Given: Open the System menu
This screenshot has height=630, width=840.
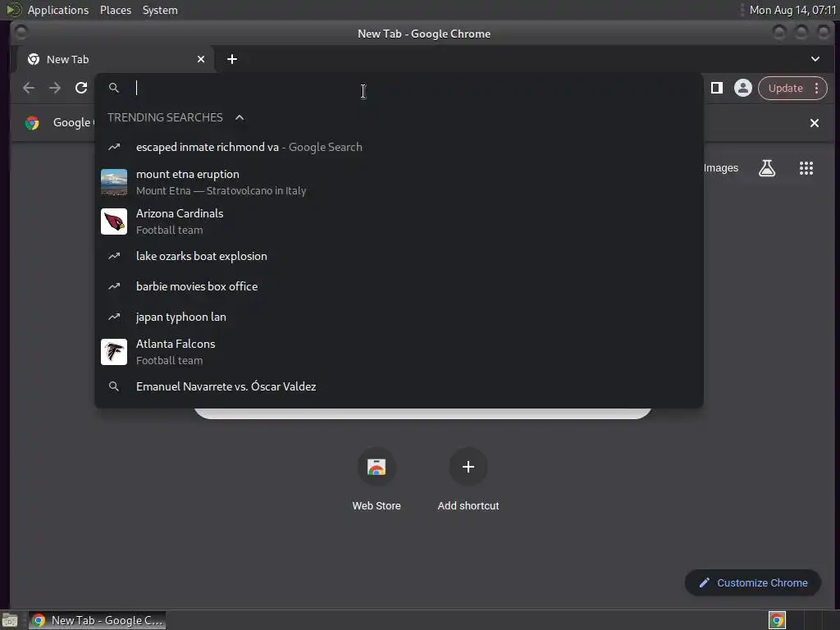Looking at the screenshot, I should [160, 10].
